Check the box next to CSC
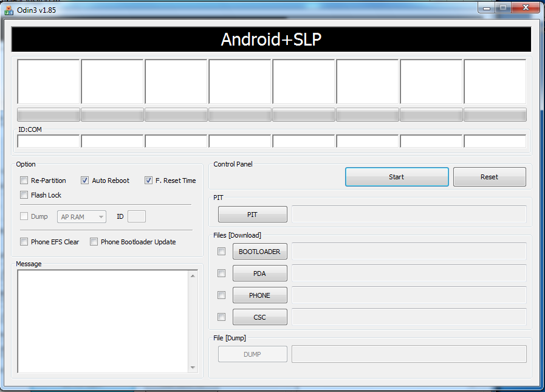This screenshot has width=545, height=392. pyautogui.click(x=221, y=317)
